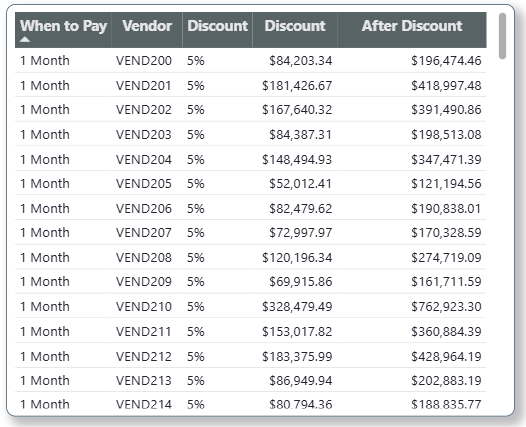
Task: Select vendor cell VEND203
Action: [144, 135]
